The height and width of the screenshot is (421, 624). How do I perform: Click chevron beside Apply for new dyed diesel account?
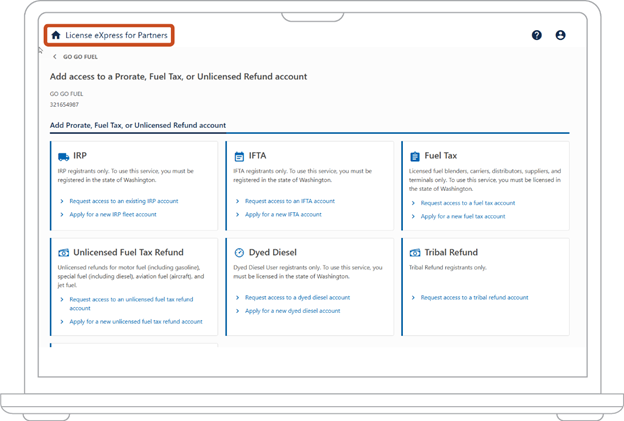coord(237,311)
